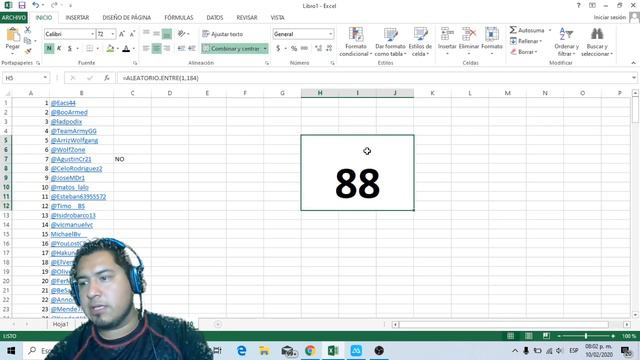Click the decrease decimals icon
The height and width of the screenshot is (360, 640).
pos(329,49)
